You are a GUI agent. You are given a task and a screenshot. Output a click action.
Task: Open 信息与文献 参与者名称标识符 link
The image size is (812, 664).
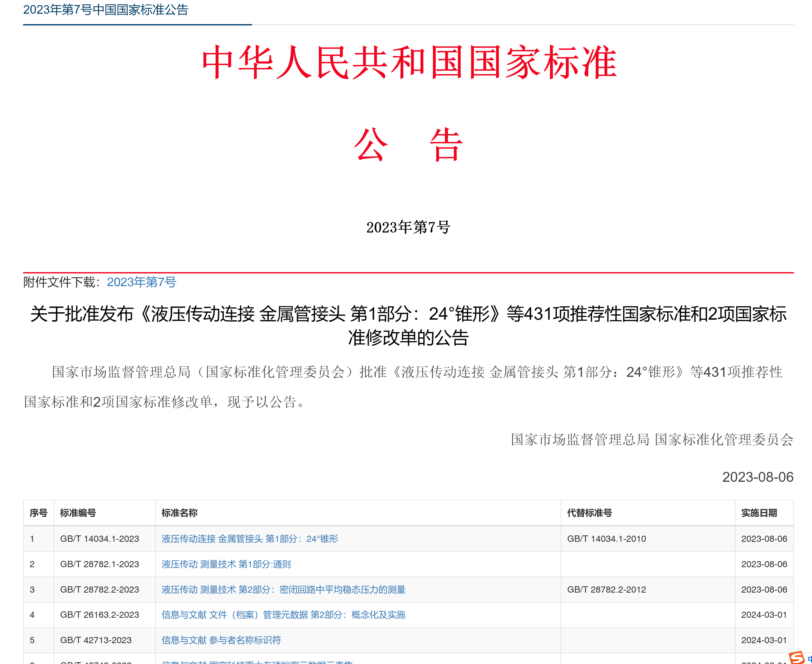point(221,640)
